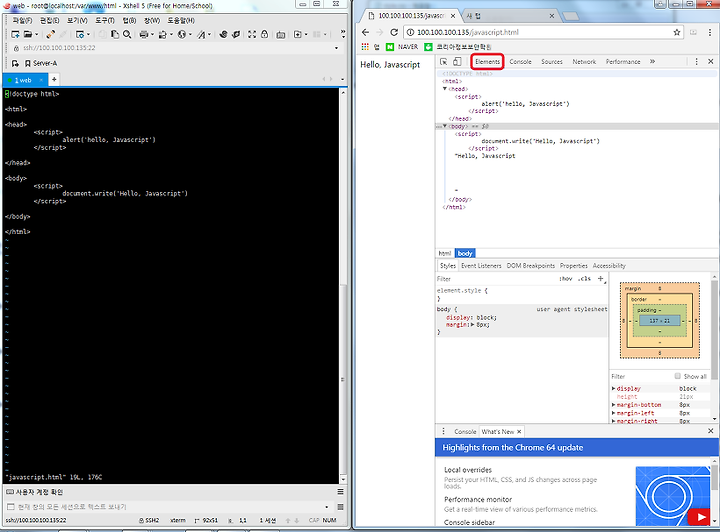Go back with Chrome back arrow

[x=366, y=32]
